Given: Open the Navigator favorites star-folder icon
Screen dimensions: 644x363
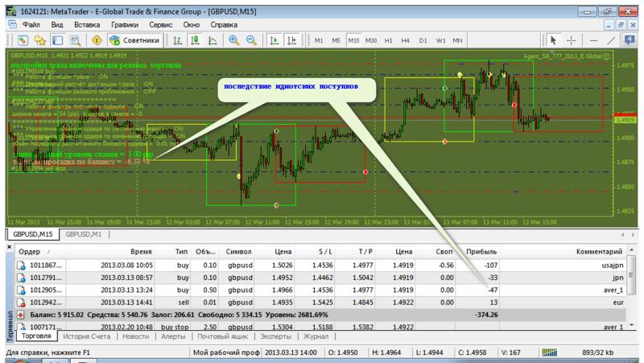Looking at the screenshot, I should tap(39, 40).
